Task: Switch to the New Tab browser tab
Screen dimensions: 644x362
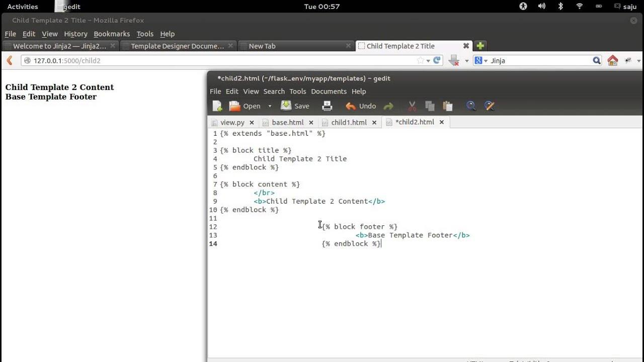Action: [296, 46]
